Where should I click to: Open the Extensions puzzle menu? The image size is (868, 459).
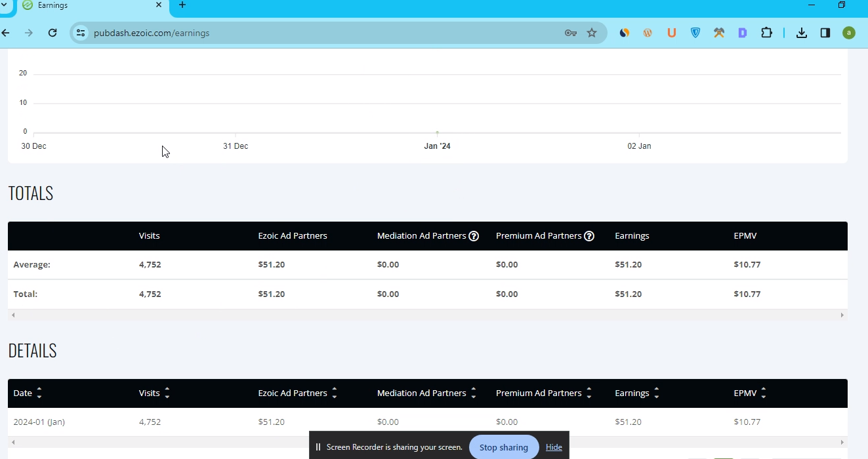point(766,33)
